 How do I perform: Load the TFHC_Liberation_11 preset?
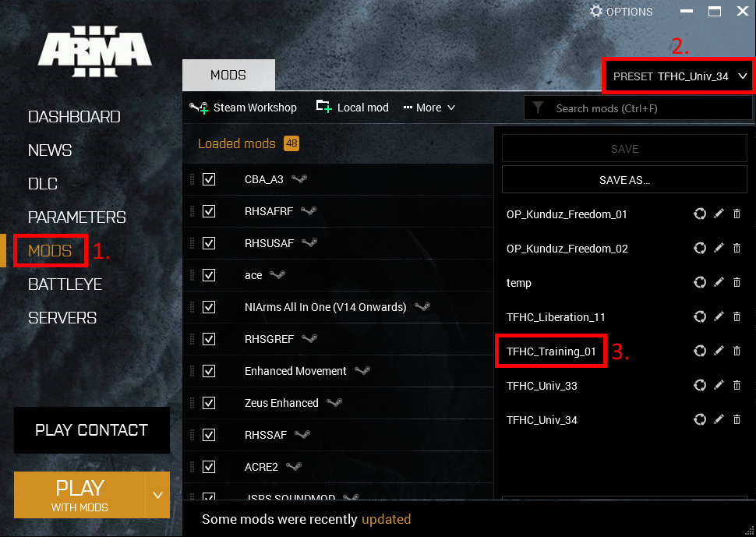556,316
